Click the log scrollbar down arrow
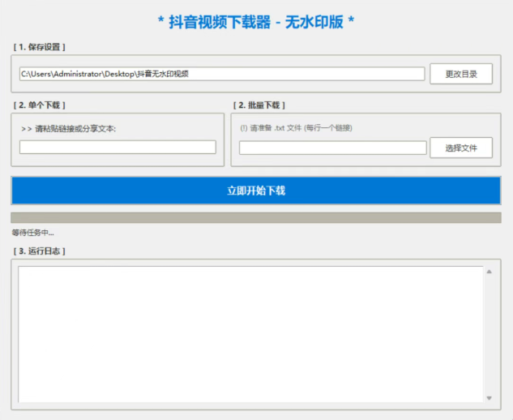This screenshot has width=513, height=420. pos(489,397)
